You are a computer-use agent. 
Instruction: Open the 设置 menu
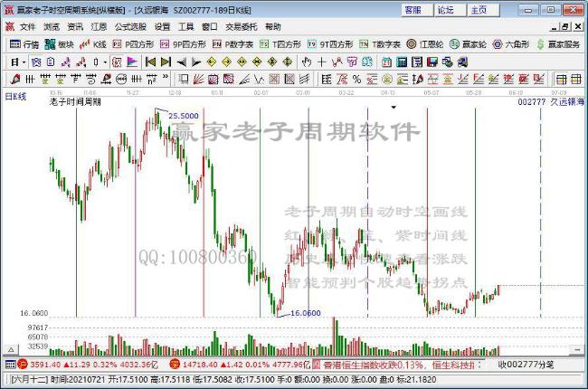pyautogui.click(x=162, y=26)
